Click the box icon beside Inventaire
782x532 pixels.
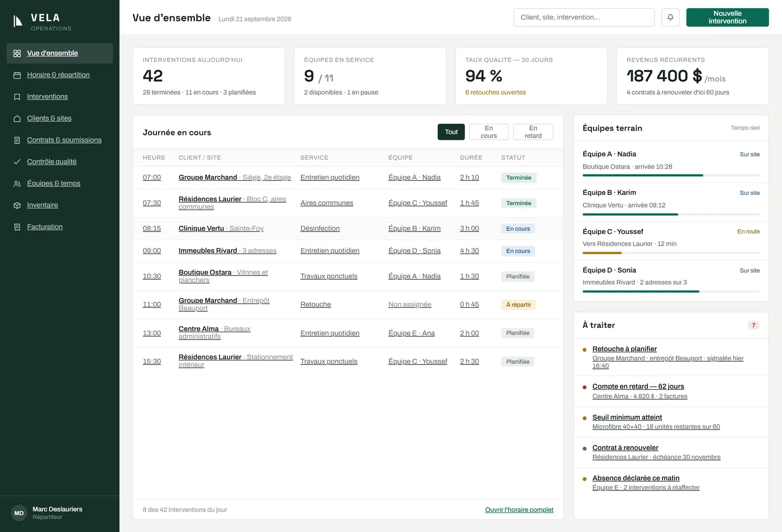pos(17,205)
